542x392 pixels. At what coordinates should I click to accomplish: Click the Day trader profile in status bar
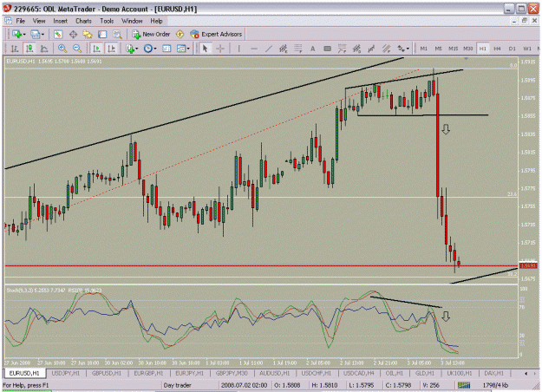click(x=177, y=385)
